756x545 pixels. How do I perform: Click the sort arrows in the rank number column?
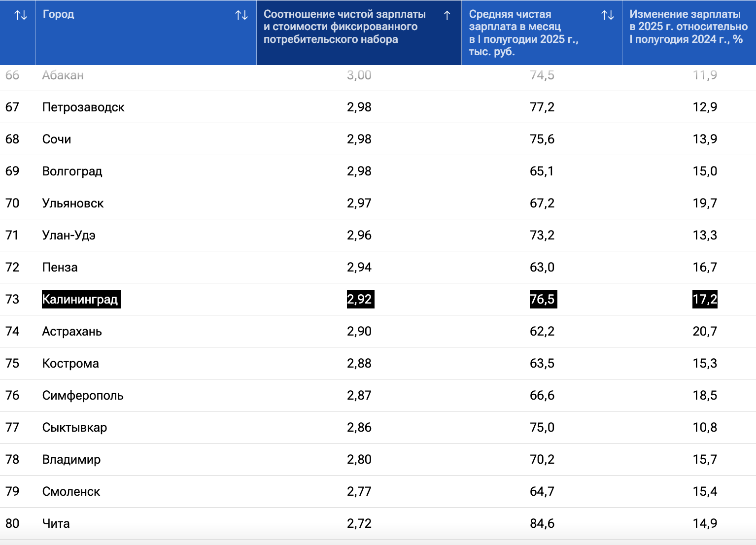tap(21, 15)
